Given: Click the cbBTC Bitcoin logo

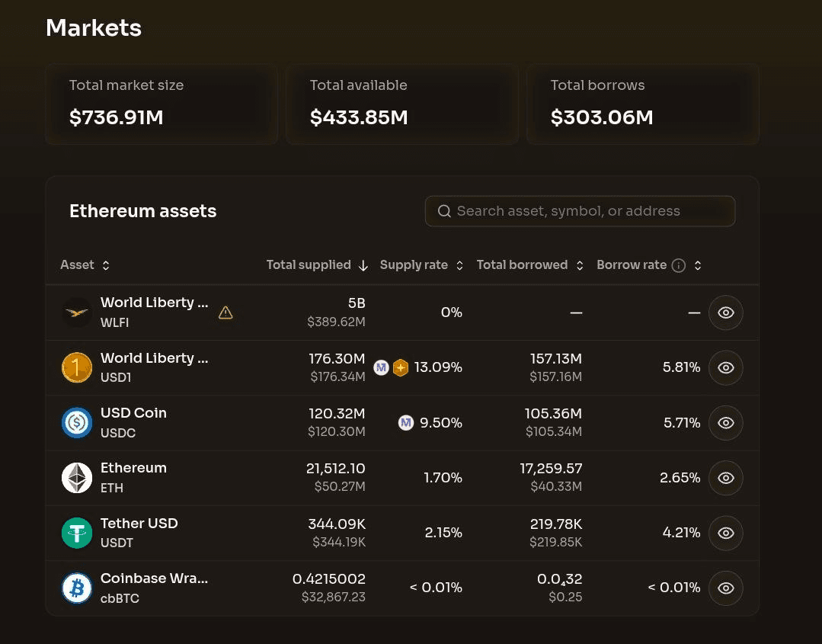Looking at the screenshot, I should (x=77, y=588).
